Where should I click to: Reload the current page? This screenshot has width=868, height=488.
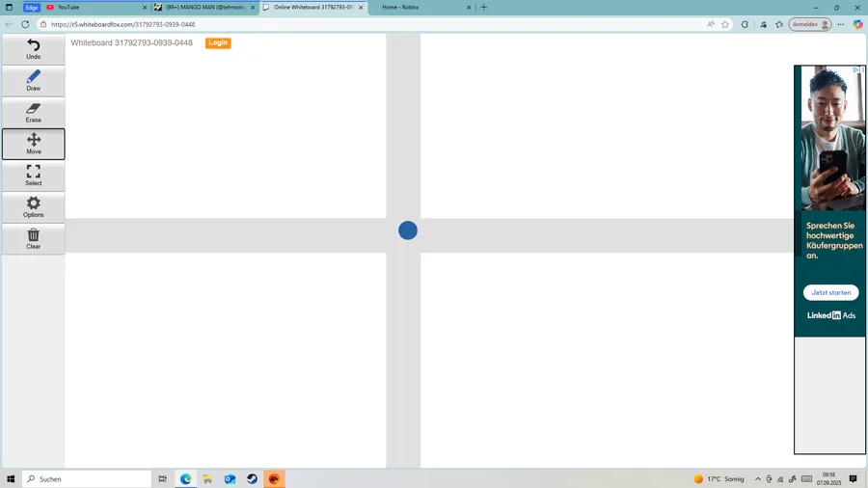pyautogui.click(x=25, y=24)
